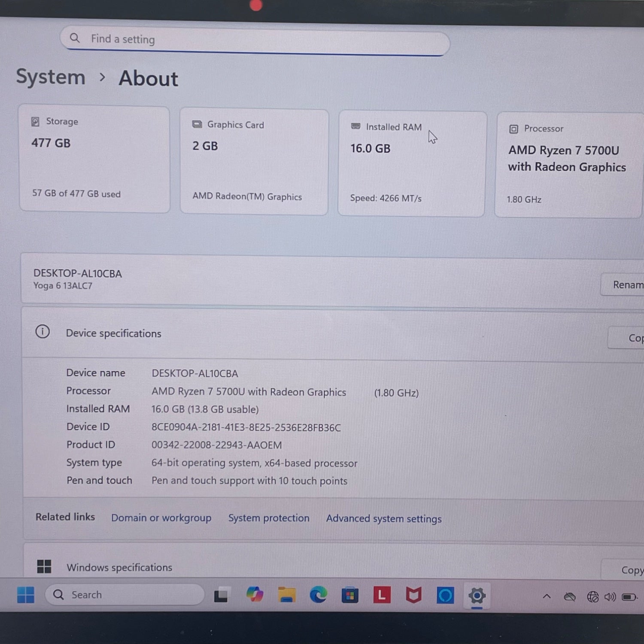644x644 pixels.
Task: Click the 'Speed: 4266 MT/s' text
Action: pos(386,198)
